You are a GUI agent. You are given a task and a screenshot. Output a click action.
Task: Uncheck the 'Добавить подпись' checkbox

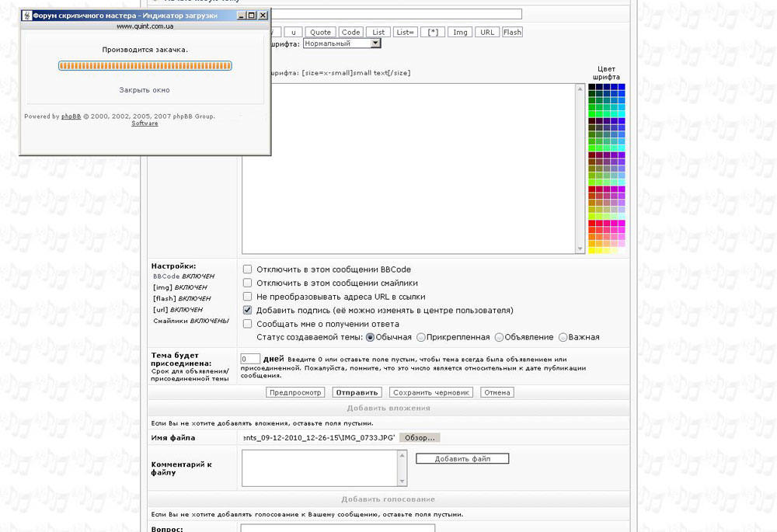coord(247,310)
